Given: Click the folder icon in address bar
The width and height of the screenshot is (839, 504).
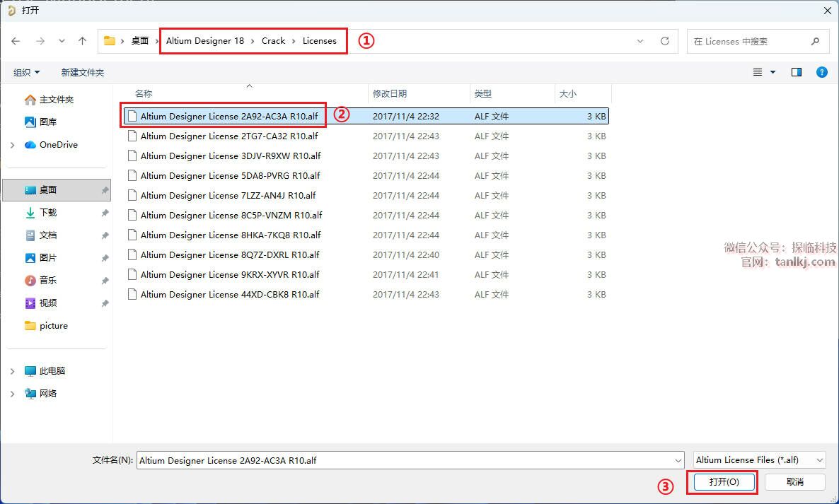Looking at the screenshot, I should (110, 40).
